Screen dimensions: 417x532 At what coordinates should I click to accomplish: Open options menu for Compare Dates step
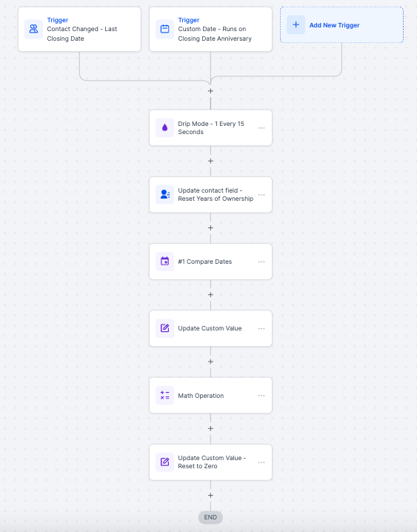tap(261, 262)
